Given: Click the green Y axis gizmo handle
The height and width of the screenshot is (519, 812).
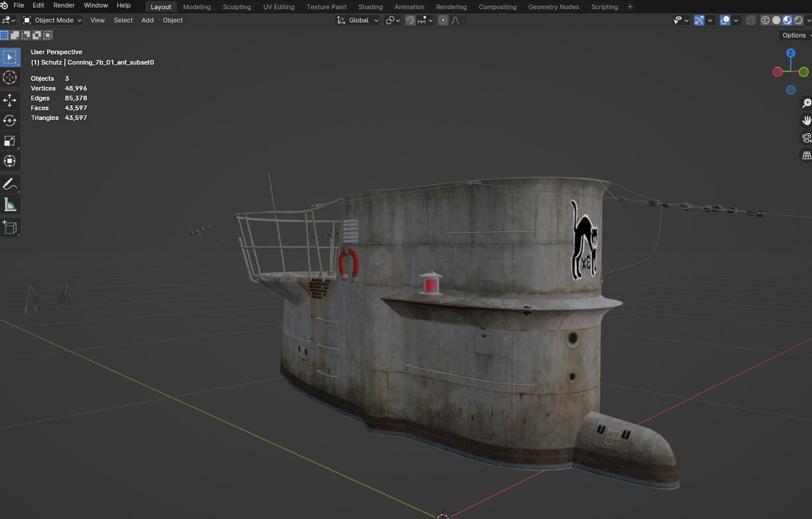Looking at the screenshot, I should click(x=804, y=72).
